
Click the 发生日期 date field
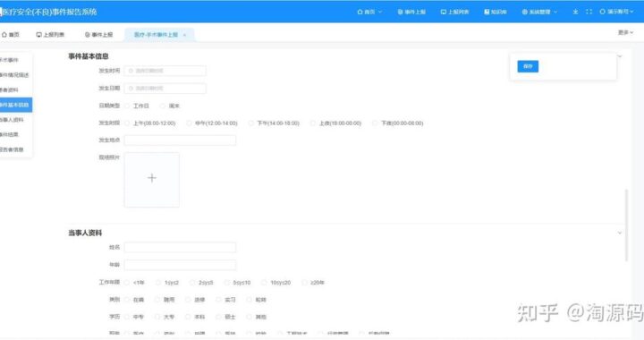(x=165, y=89)
